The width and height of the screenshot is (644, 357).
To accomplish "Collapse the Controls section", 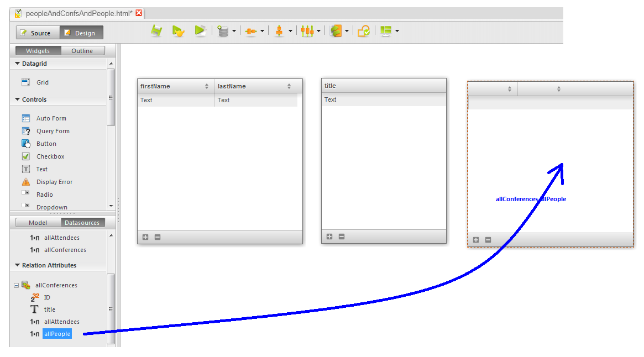I will point(17,99).
